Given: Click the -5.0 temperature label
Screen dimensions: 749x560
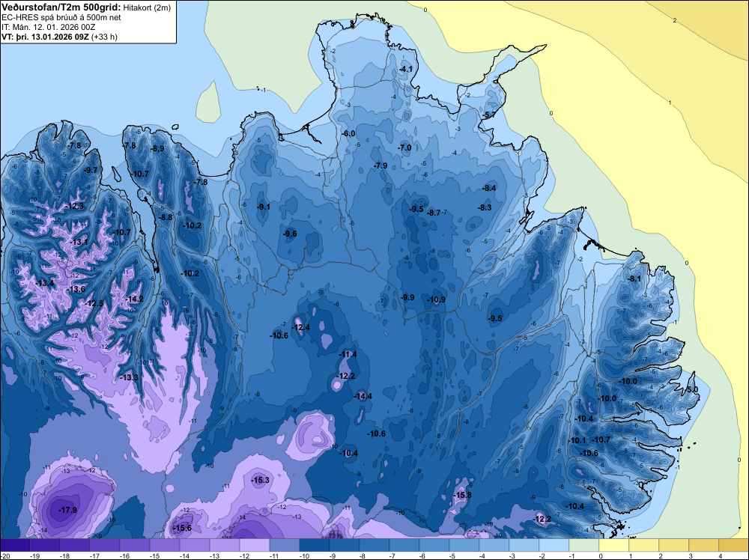Looking at the screenshot, I should (691, 389).
